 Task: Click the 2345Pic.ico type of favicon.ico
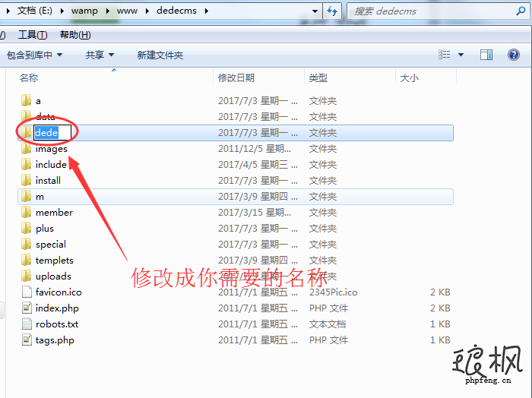click(333, 292)
